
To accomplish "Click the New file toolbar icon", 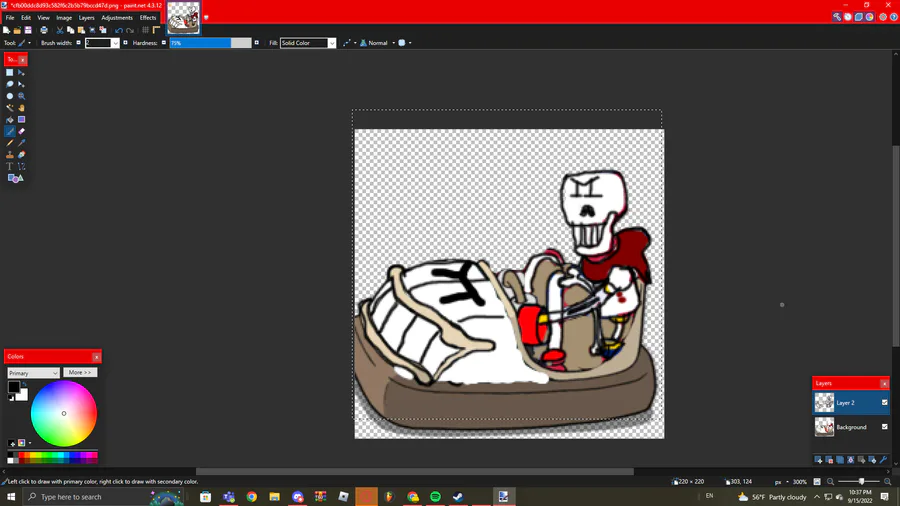I will (6, 30).
